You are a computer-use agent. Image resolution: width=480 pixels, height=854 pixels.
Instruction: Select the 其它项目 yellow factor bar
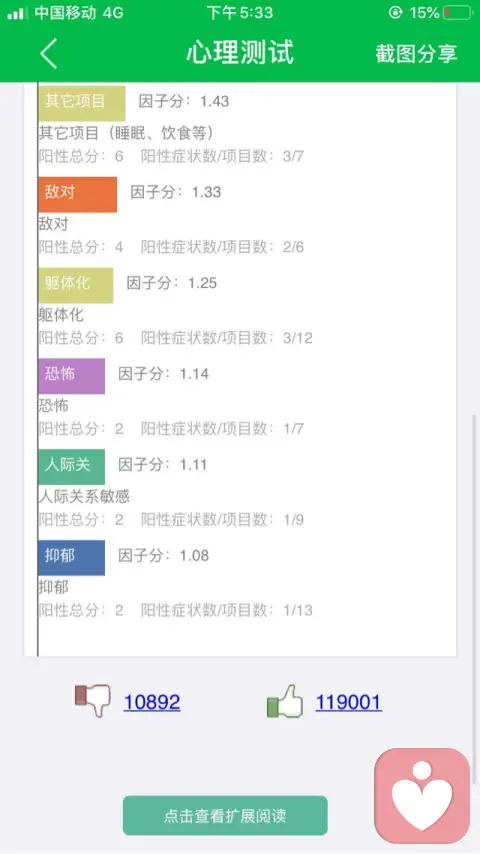(82, 103)
